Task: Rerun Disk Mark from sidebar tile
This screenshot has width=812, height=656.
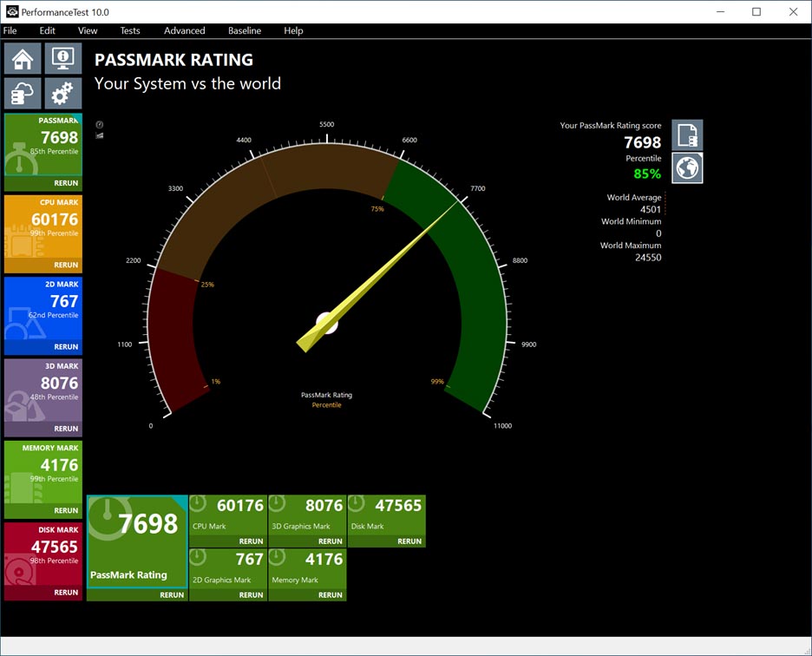Action: (66, 593)
